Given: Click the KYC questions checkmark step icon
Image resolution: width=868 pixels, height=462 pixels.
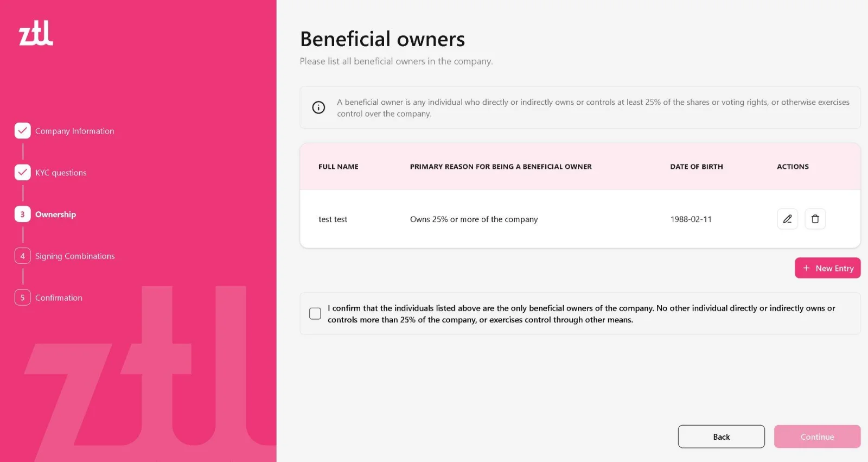Looking at the screenshot, I should pos(23,173).
